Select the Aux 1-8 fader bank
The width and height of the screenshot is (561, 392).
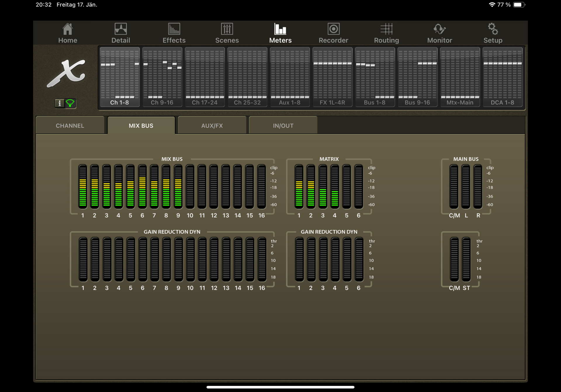[x=290, y=77]
